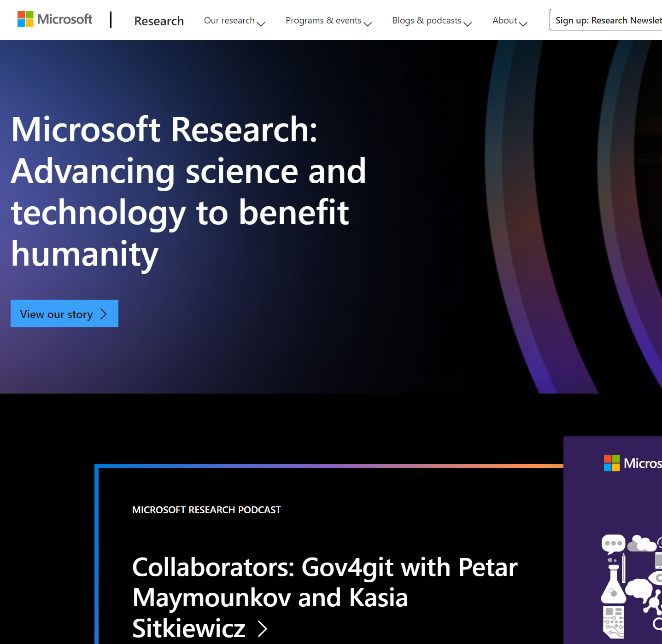This screenshot has height=644, width=662.
Task: Open the Research home link
Action: [x=159, y=21]
